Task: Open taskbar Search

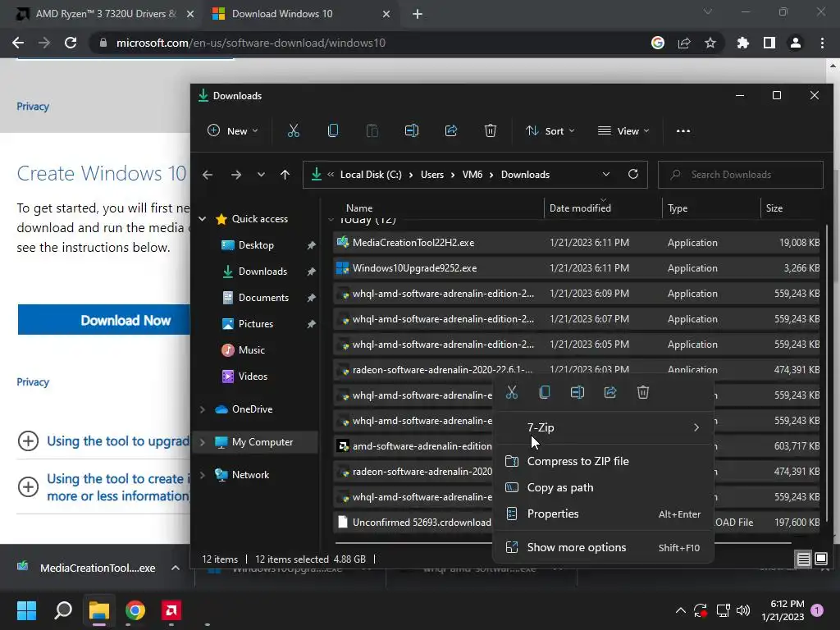Action: [63, 610]
